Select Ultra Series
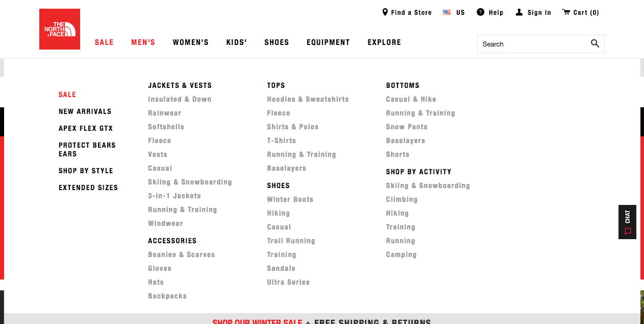 click(x=288, y=282)
